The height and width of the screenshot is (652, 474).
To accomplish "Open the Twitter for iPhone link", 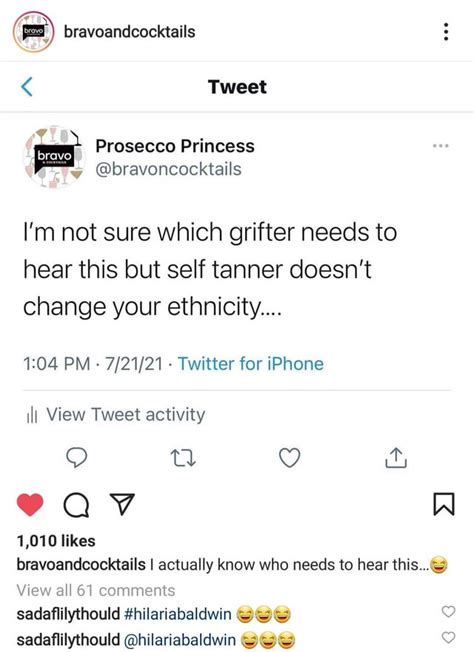I will (x=251, y=364).
